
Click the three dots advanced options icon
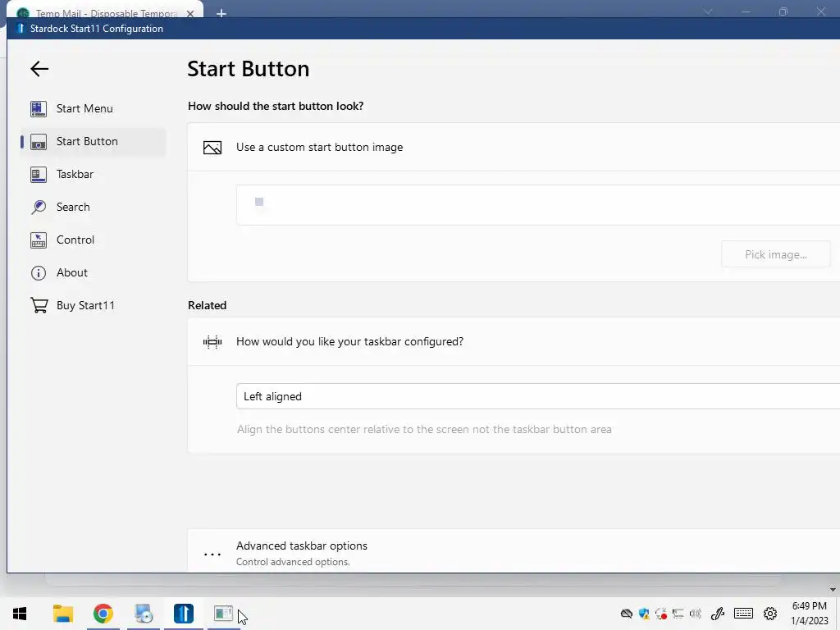point(212,554)
